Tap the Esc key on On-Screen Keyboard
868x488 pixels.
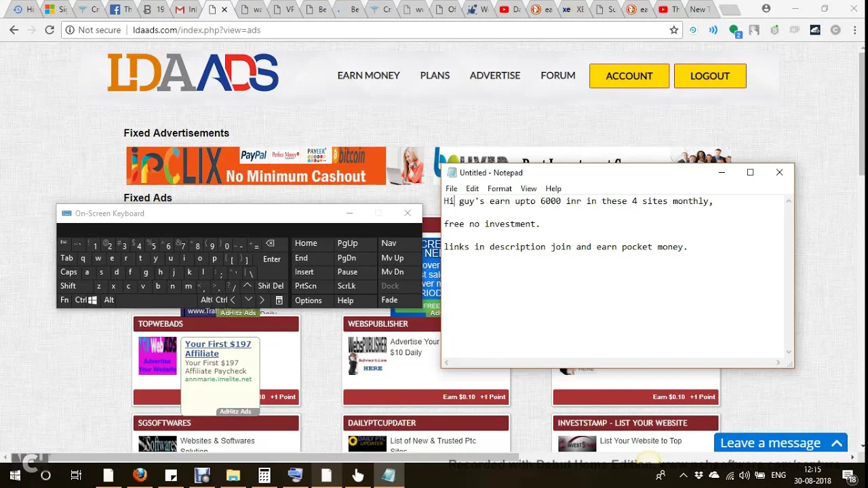pyautogui.click(x=64, y=243)
